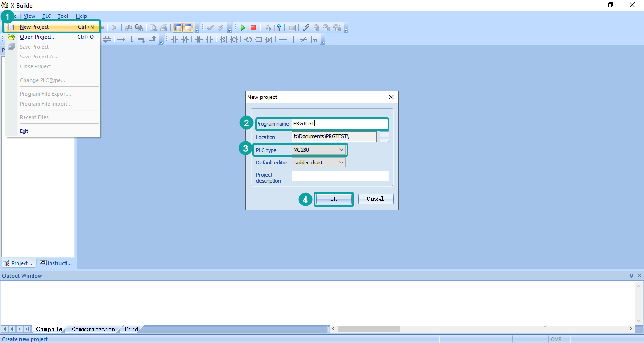644x343 pixels.
Task: Toggle the output window panel view
Action: point(188,28)
